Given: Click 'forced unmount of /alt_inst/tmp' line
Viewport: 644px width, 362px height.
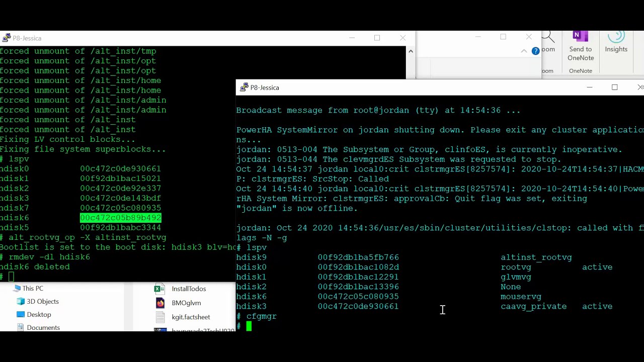Looking at the screenshot, I should [78, 51].
